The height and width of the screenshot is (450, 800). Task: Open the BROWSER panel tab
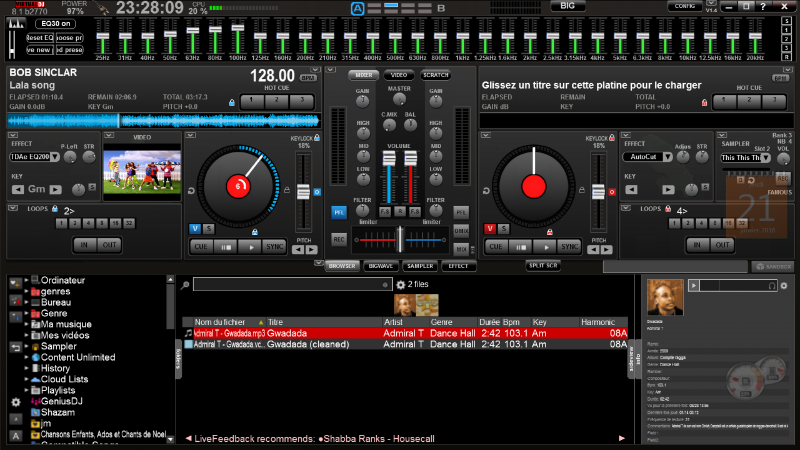pos(342,266)
